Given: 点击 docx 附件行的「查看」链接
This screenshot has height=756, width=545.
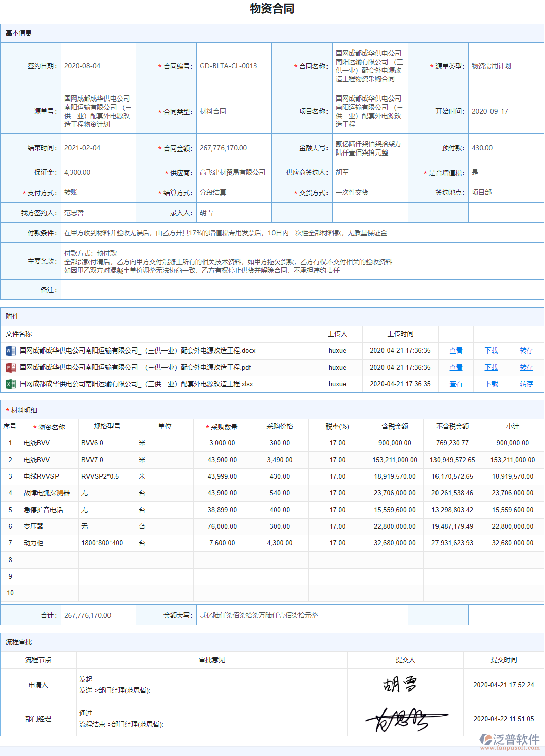Looking at the screenshot, I should 456,350.
